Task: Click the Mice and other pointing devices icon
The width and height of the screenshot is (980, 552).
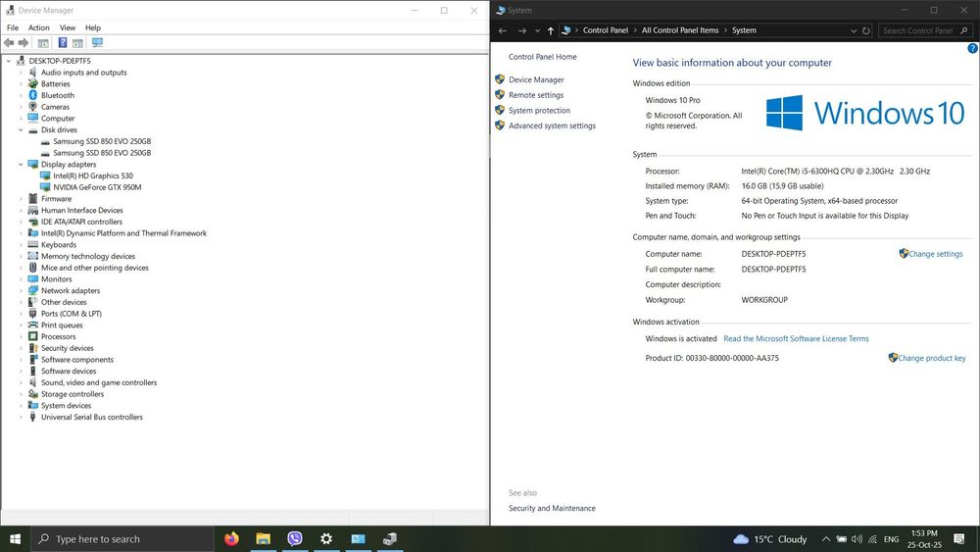Action: click(x=33, y=268)
